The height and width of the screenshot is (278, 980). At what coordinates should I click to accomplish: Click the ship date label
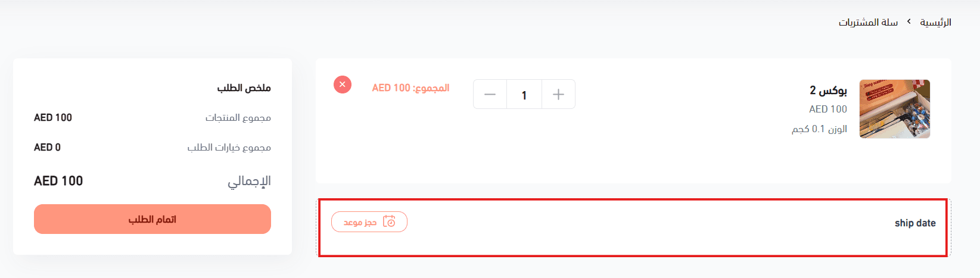click(x=915, y=223)
